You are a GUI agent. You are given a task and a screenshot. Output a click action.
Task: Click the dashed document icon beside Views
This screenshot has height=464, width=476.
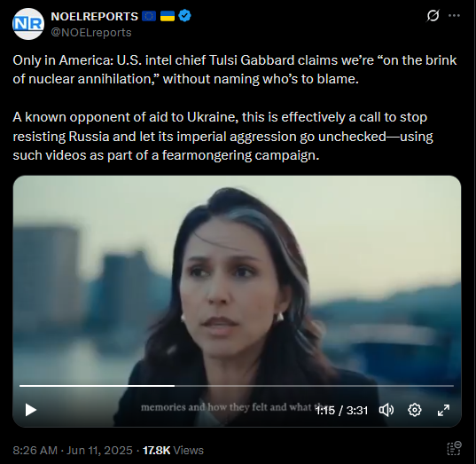point(454,449)
